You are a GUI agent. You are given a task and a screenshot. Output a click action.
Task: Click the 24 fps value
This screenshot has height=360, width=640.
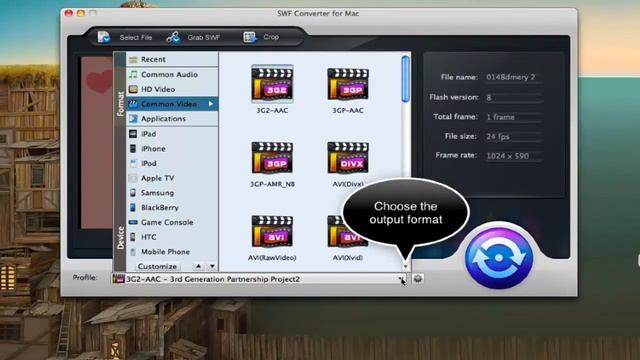tap(498, 136)
